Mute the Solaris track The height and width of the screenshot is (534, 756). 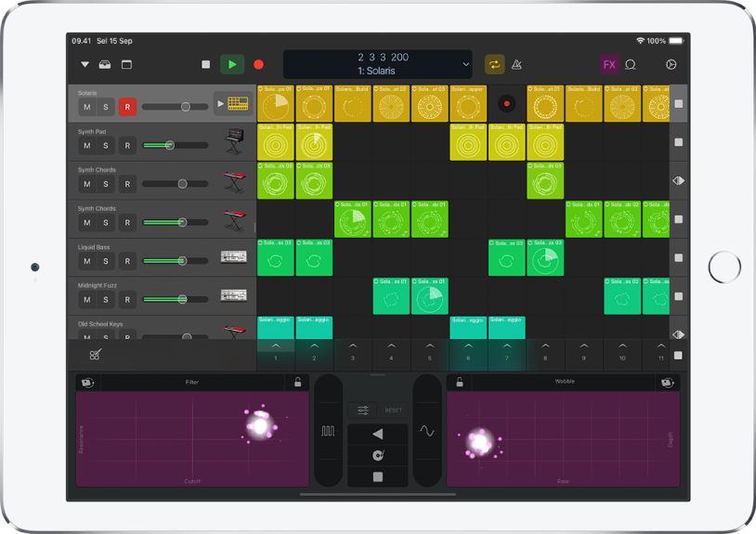[87, 107]
